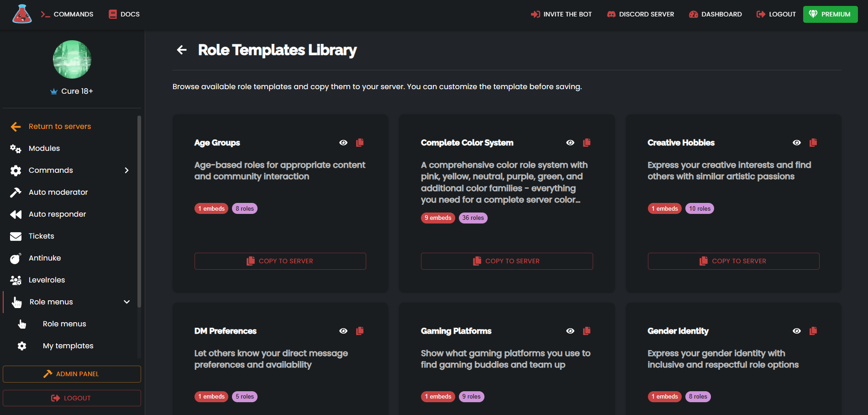This screenshot has width=868, height=415.
Task: Preview Complete Color System with the eye icon
Action: pos(570,143)
